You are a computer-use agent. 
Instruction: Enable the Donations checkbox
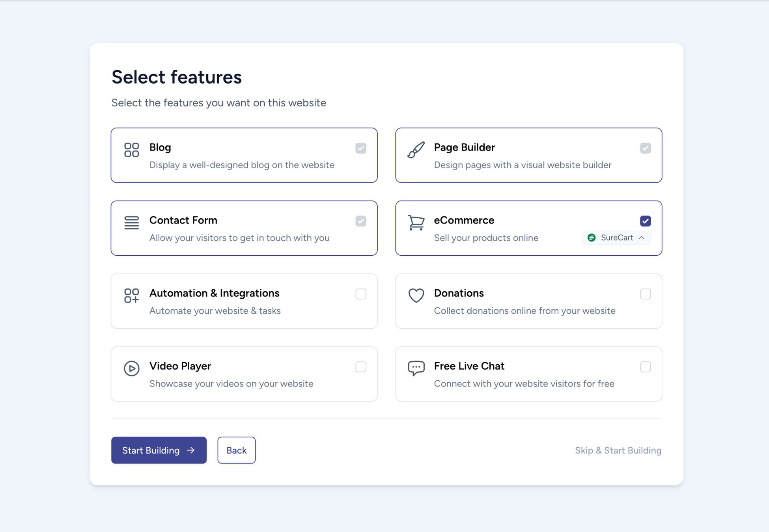(x=646, y=294)
